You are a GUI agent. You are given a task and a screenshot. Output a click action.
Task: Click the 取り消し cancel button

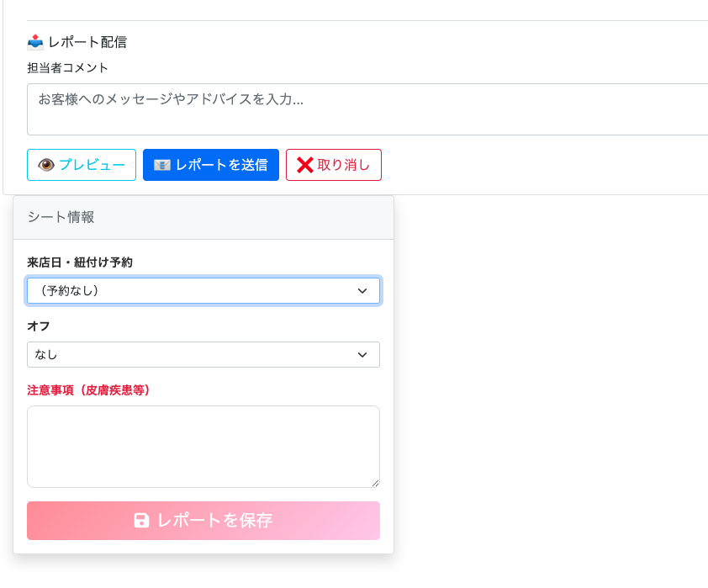coord(334,165)
